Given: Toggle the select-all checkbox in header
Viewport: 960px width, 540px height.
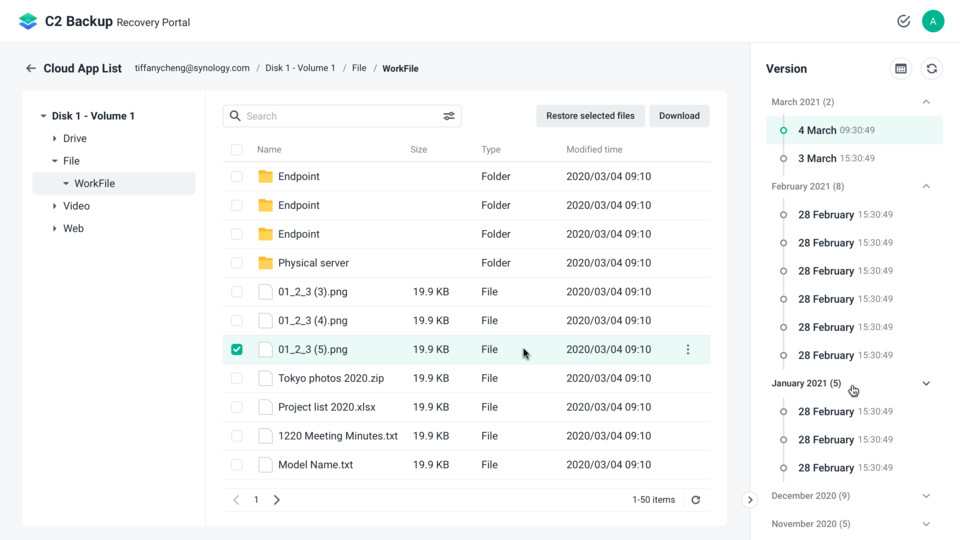Looking at the screenshot, I should [236, 149].
